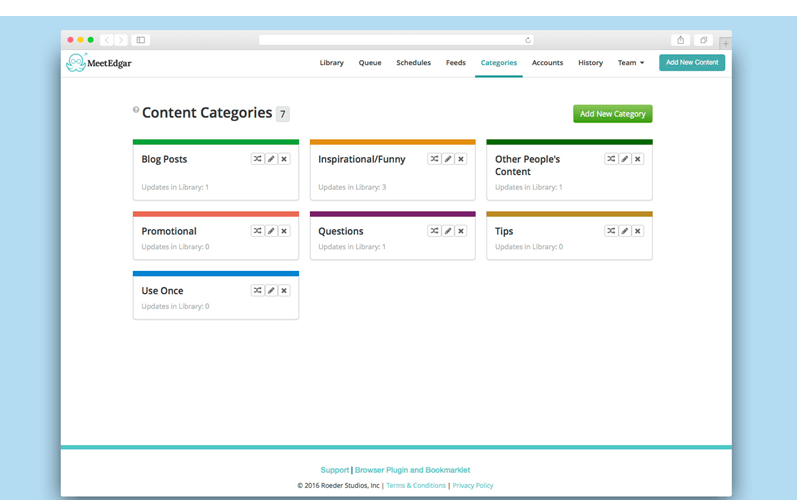Click the Add New Content button
This screenshot has width=800, height=500.
[x=692, y=62]
